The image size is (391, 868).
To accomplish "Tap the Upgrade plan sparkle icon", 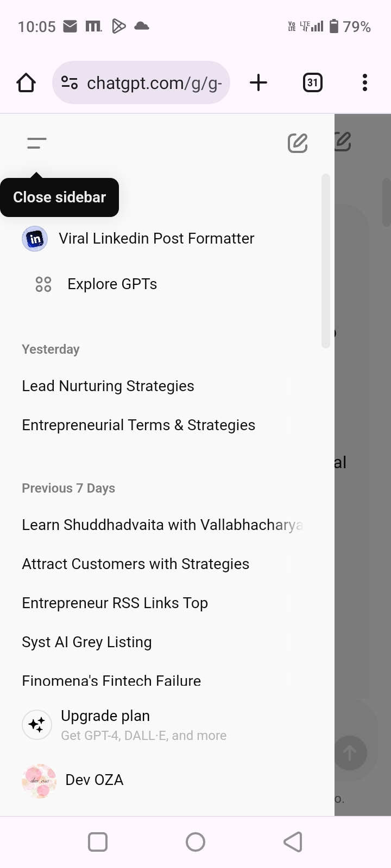I will [x=37, y=725].
